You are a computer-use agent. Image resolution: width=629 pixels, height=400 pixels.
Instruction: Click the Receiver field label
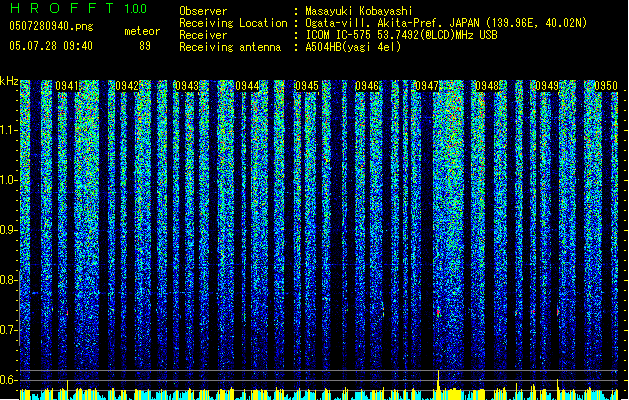(203, 35)
